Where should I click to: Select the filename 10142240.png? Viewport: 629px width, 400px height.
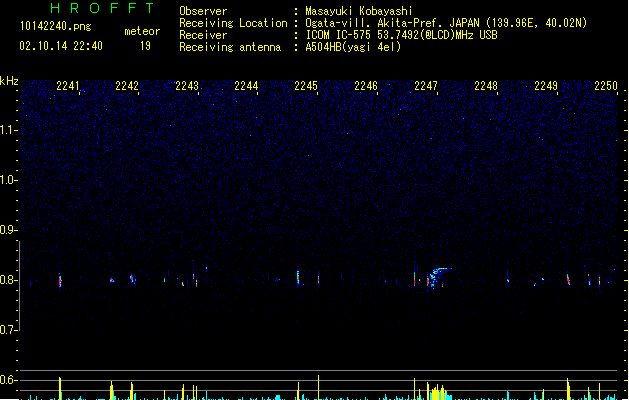click(x=56, y=26)
